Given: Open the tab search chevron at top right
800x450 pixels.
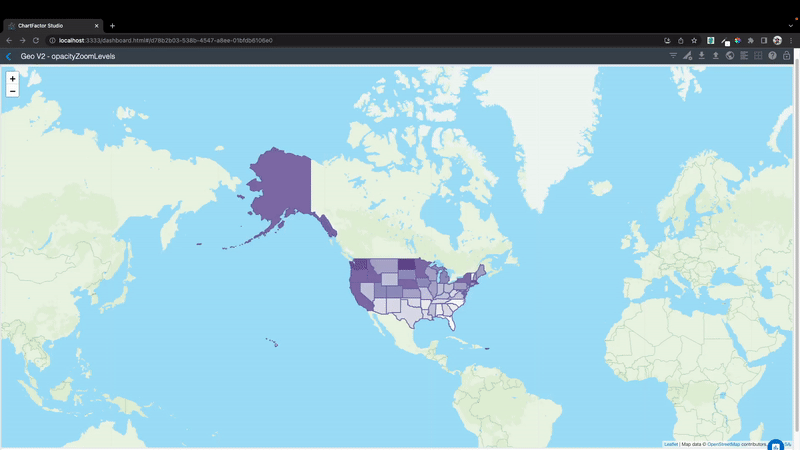Looking at the screenshot, I should point(791,26).
